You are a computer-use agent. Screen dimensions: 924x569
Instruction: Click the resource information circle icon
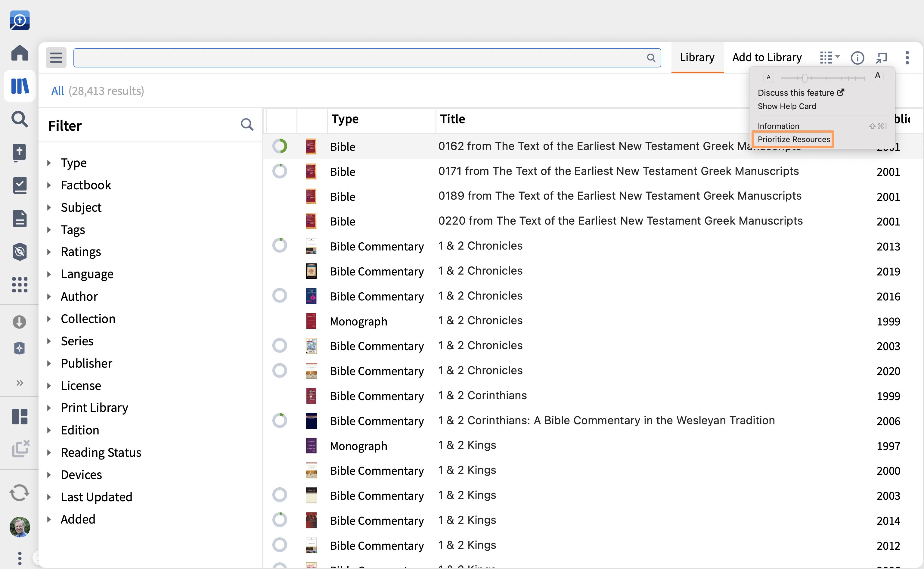857,58
